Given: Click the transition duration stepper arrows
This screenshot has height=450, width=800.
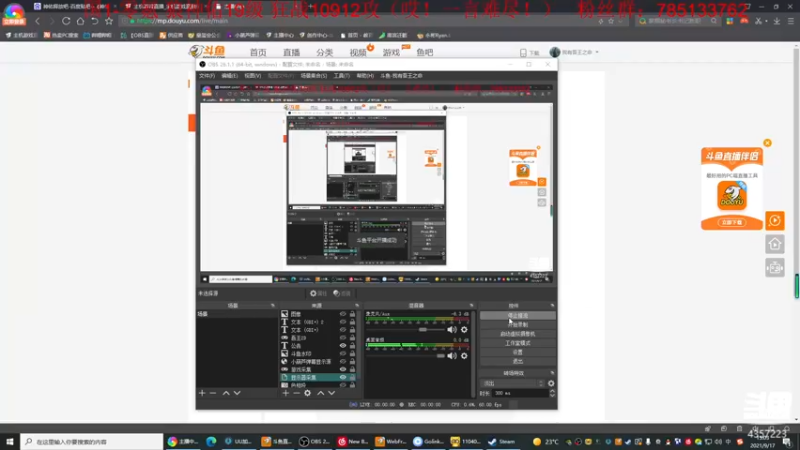Looking at the screenshot, I should [x=552, y=393].
